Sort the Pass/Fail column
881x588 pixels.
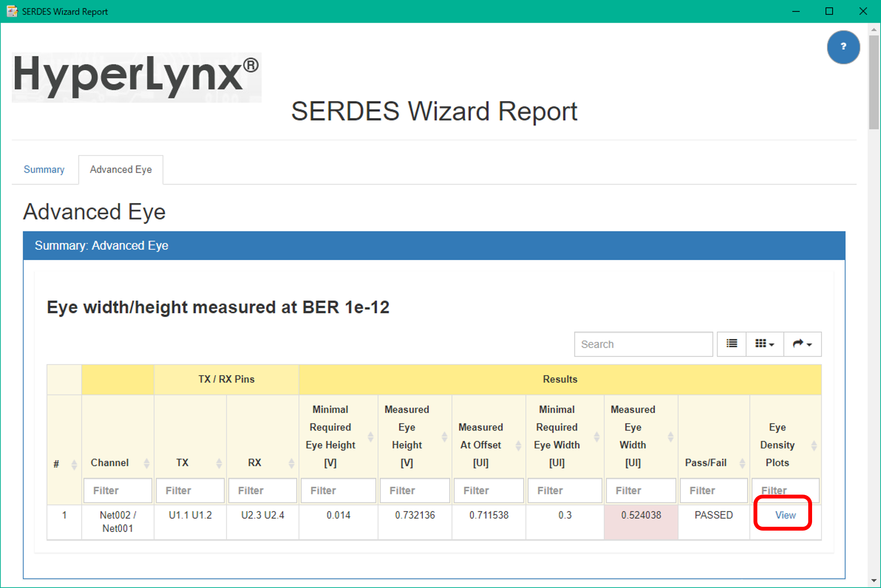pos(742,463)
